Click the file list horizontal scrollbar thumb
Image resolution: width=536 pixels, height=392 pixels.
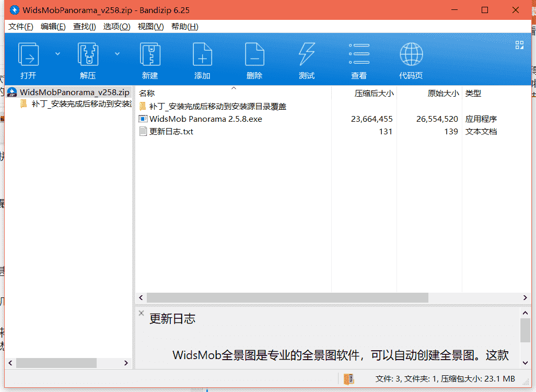pos(287,297)
